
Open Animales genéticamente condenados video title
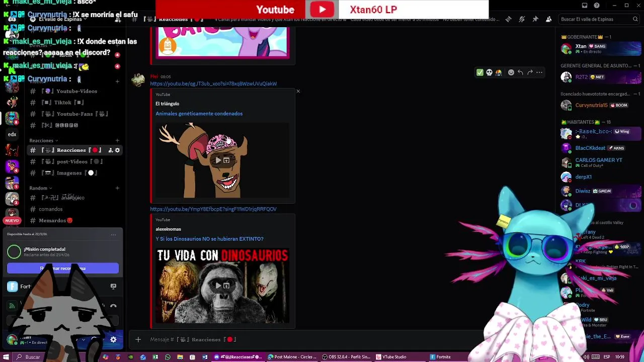(199, 114)
